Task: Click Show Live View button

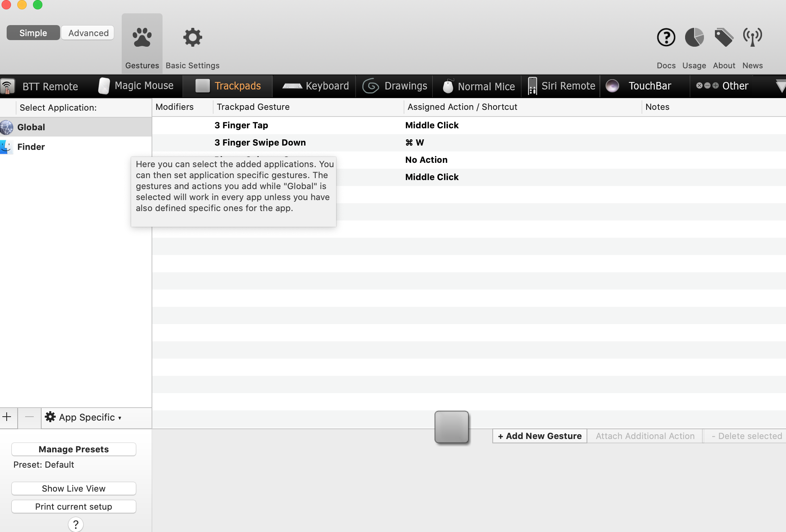Action: point(74,489)
